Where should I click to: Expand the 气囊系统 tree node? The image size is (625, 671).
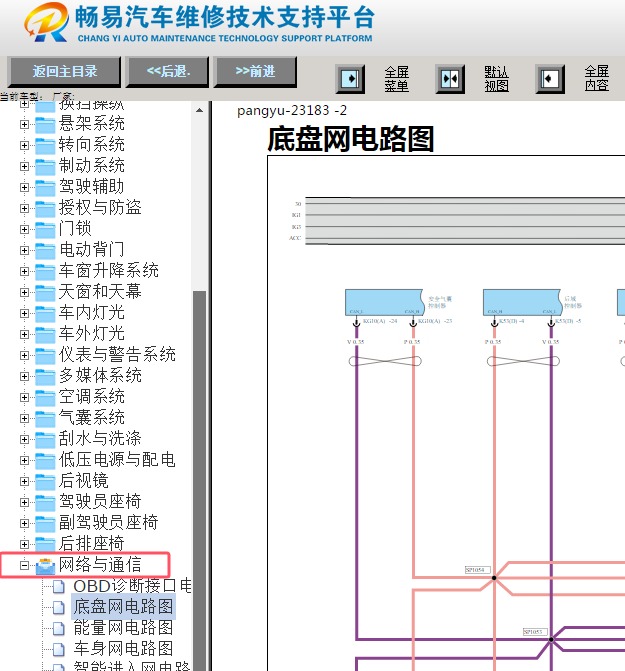(x=24, y=418)
